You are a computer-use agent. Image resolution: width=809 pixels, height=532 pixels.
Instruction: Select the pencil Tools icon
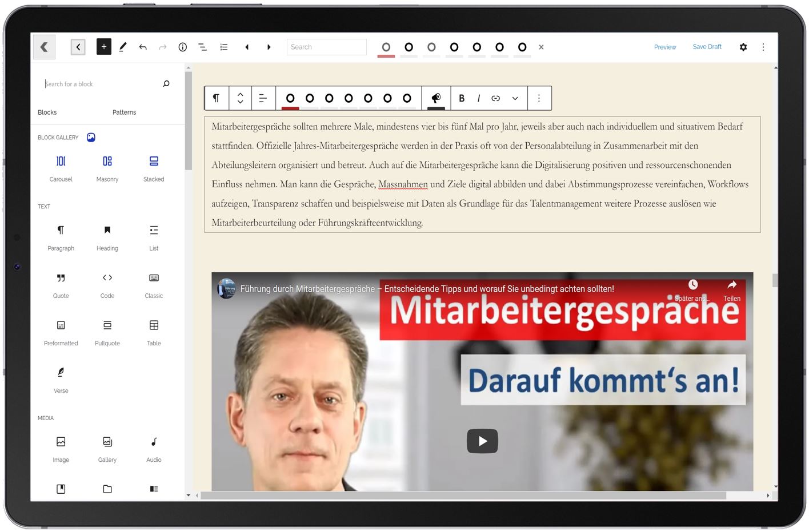click(x=123, y=47)
